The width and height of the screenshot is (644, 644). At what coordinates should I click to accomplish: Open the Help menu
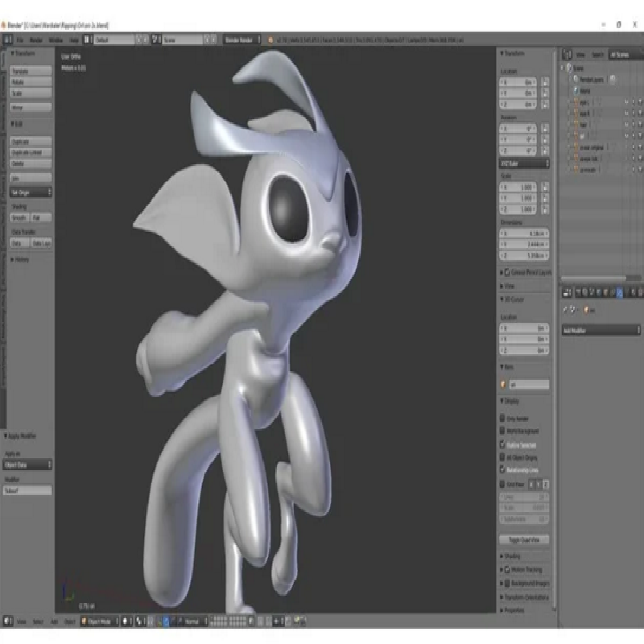point(74,40)
